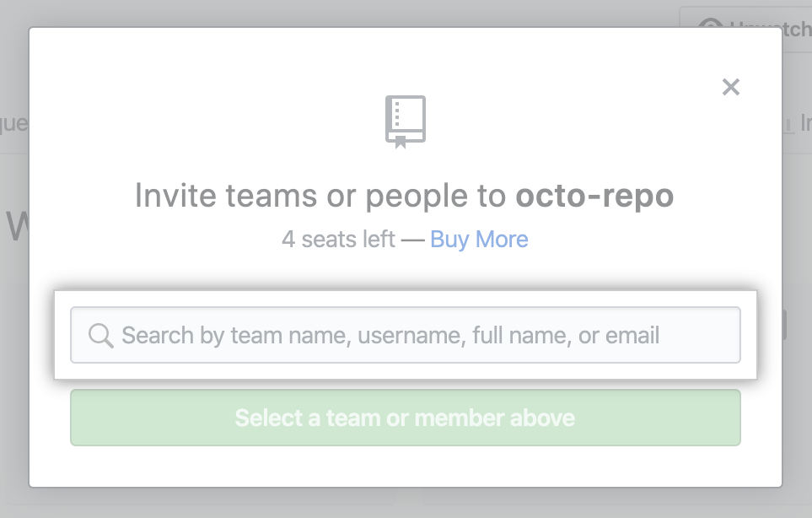
Task: Open the "Buy More" seats link
Action: (x=479, y=240)
